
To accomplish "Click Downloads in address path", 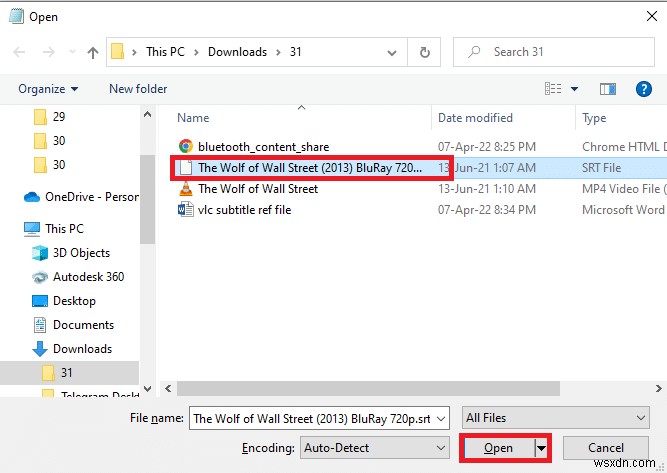I will 237,52.
